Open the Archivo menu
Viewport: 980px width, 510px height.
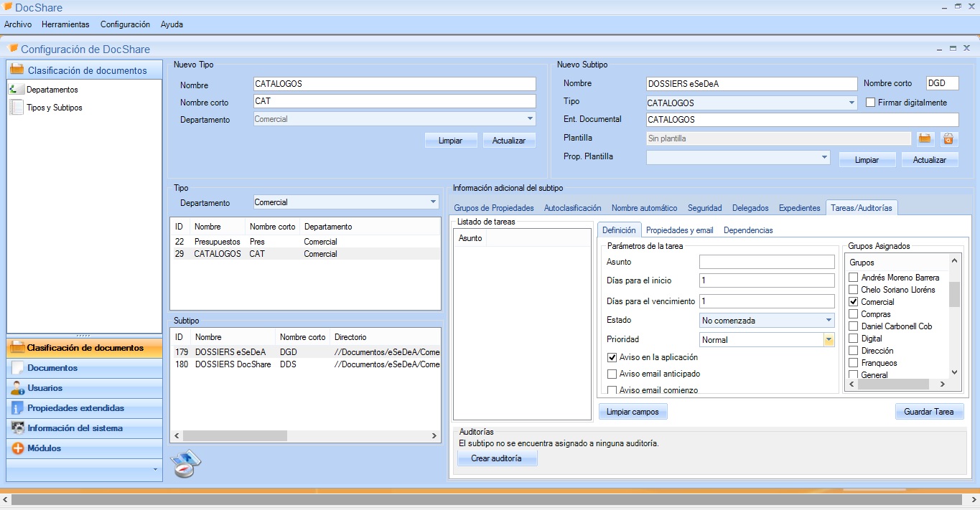click(18, 24)
